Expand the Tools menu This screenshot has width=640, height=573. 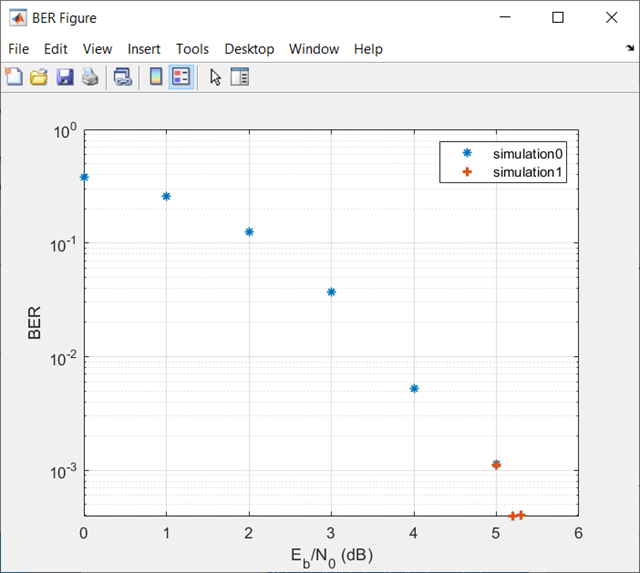pyautogui.click(x=192, y=49)
